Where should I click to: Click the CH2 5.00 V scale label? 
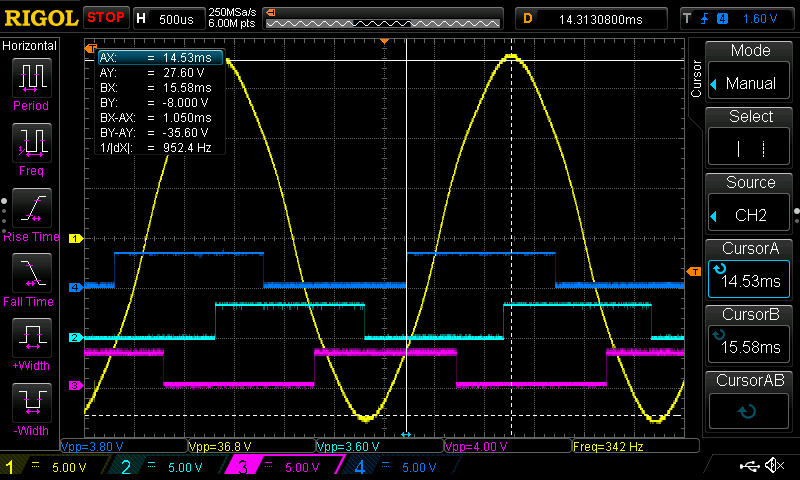click(x=185, y=467)
